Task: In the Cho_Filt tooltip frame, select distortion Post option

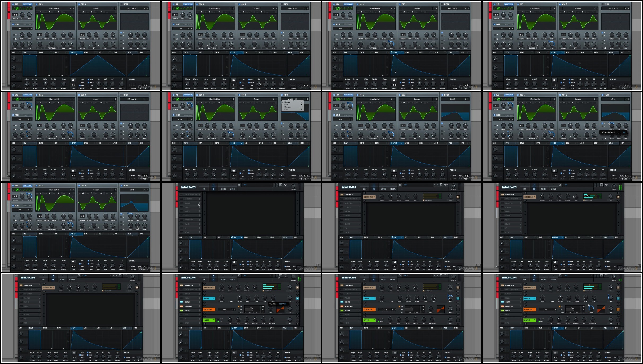Action: click(x=239, y=312)
